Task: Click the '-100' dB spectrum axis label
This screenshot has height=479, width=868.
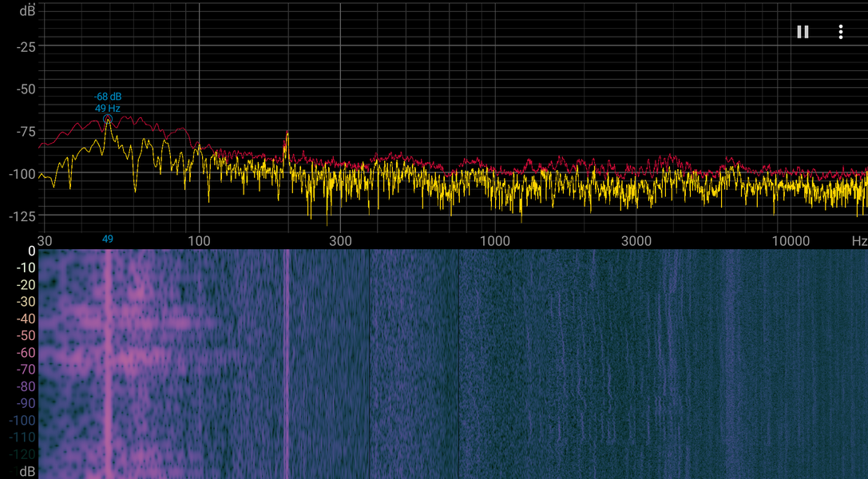Action: (x=22, y=174)
